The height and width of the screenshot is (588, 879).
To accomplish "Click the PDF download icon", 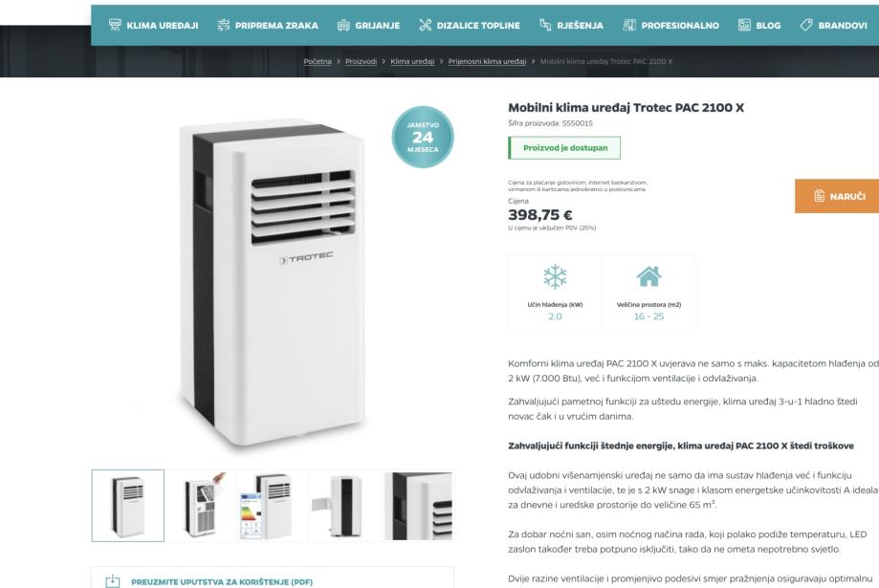I will (x=113, y=581).
